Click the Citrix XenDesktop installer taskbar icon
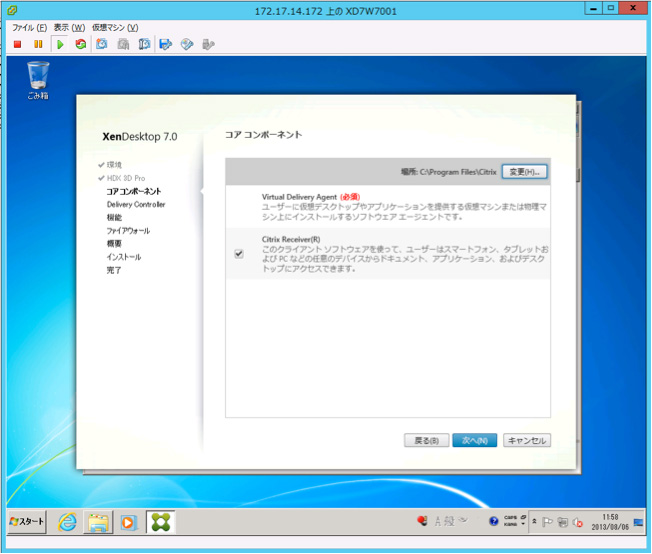Screen dimensions: 652x554 161,522
